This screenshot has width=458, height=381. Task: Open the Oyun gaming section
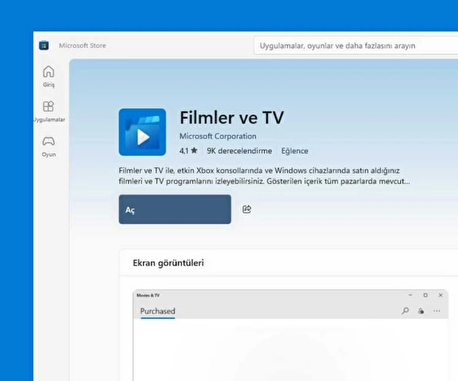48,147
